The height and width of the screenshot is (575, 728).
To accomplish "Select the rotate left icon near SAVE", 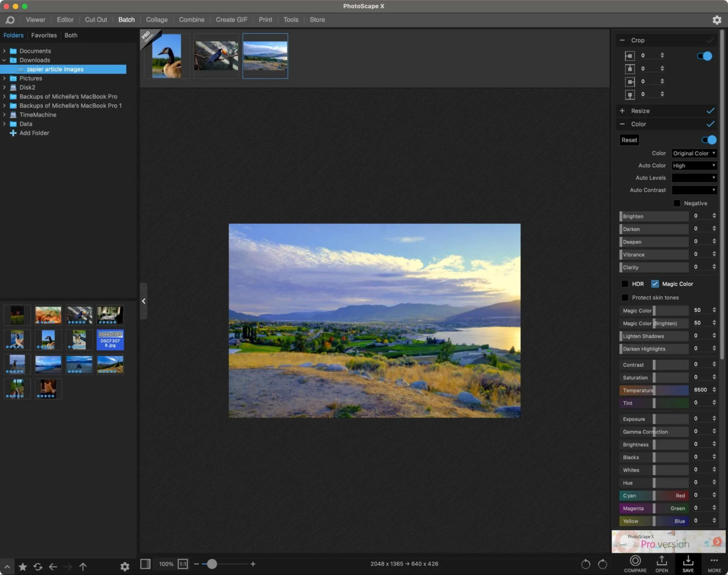I will point(586,564).
